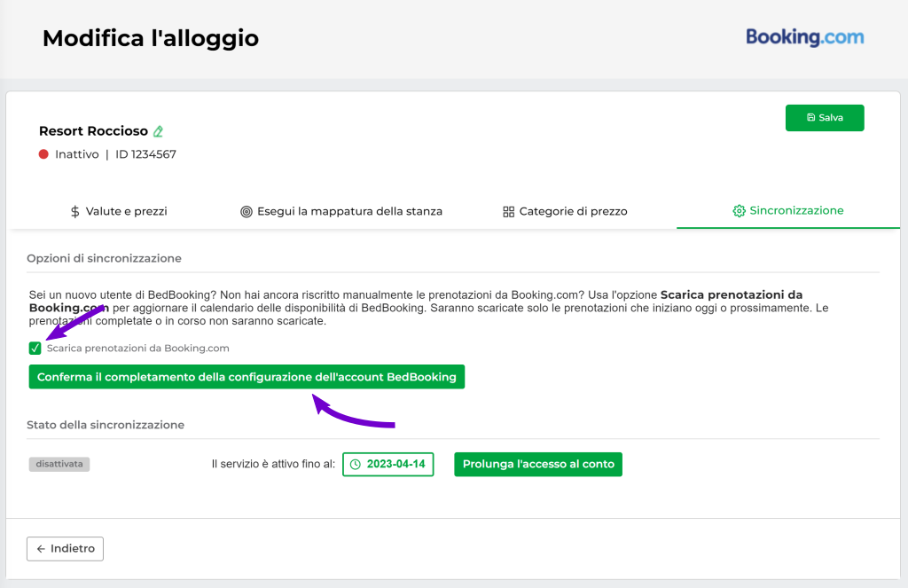Screen dimensions: 908x588
Task: Click the disattivata status badge
Action: pyautogui.click(x=59, y=464)
